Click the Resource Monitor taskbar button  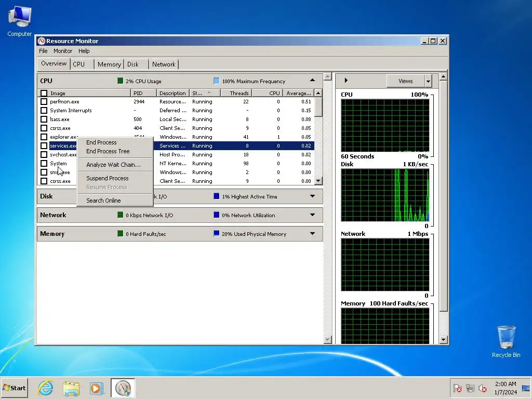pos(123,388)
